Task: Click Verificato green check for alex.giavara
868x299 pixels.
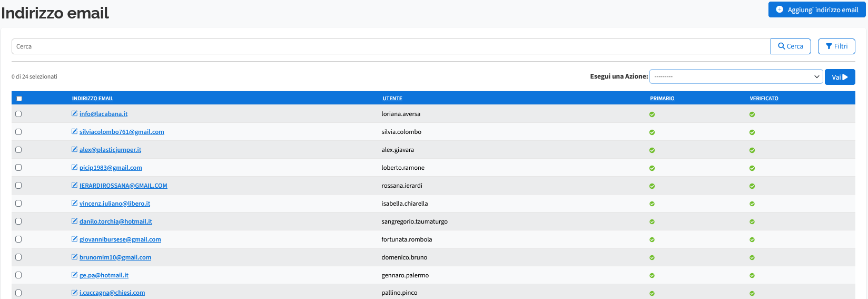Action: 752,150
